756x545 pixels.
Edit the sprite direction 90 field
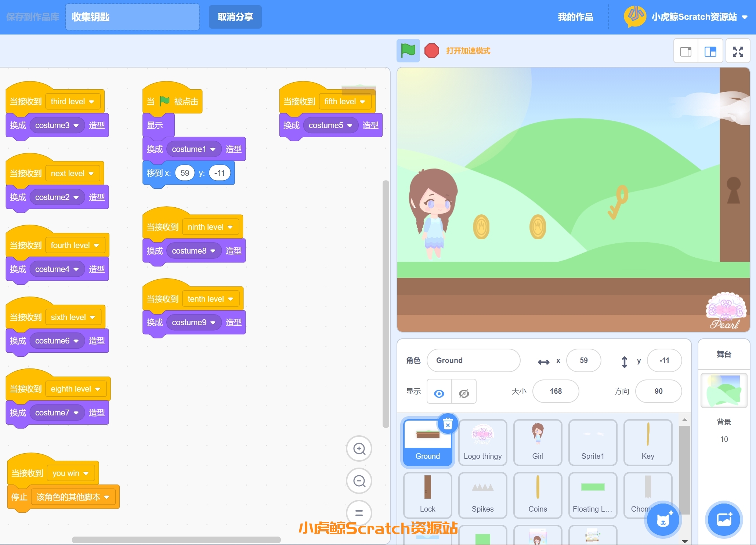point(658,391)
